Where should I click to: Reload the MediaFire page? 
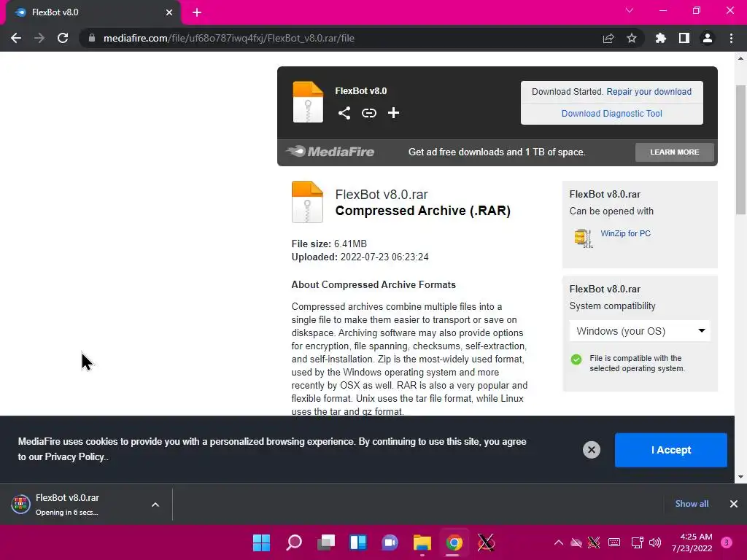pos(63,38)
